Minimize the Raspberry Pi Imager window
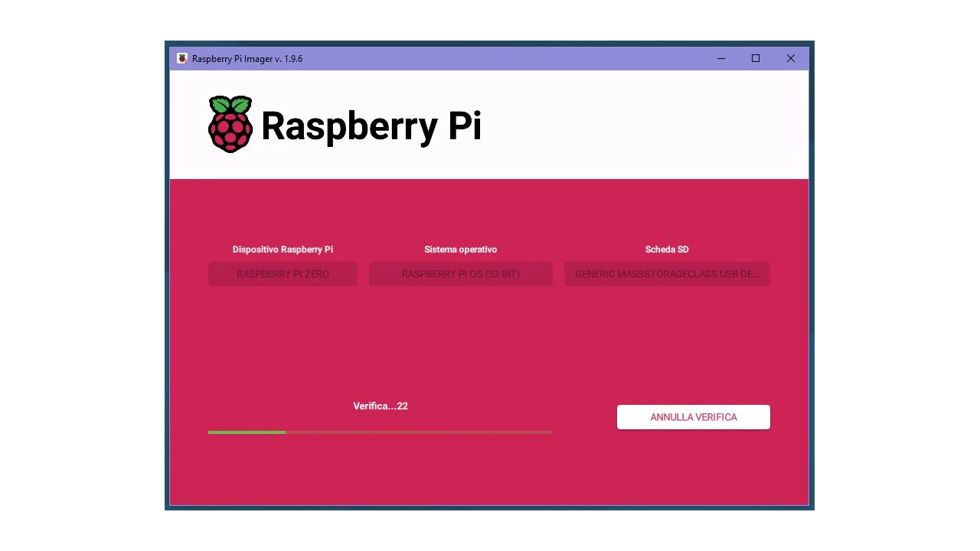 click(x=720, y=59)
